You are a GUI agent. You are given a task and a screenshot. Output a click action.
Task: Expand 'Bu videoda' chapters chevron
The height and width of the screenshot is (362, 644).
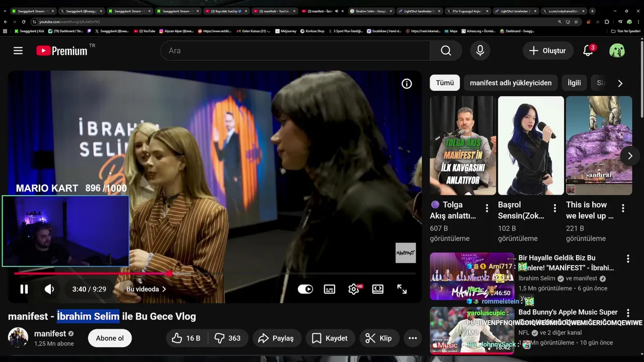(x=164, y=289)
